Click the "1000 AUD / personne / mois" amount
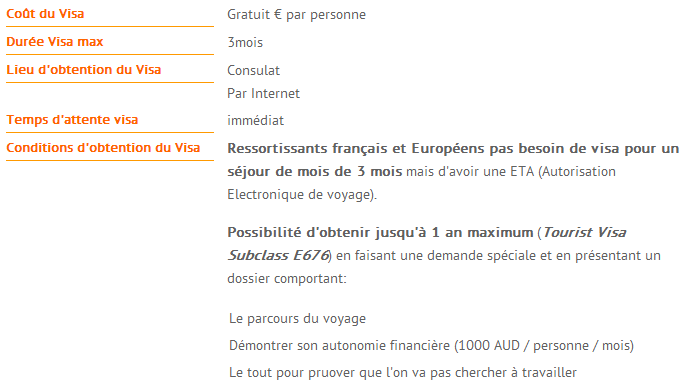This screenshot has height=390, width=695. (544, 346)
